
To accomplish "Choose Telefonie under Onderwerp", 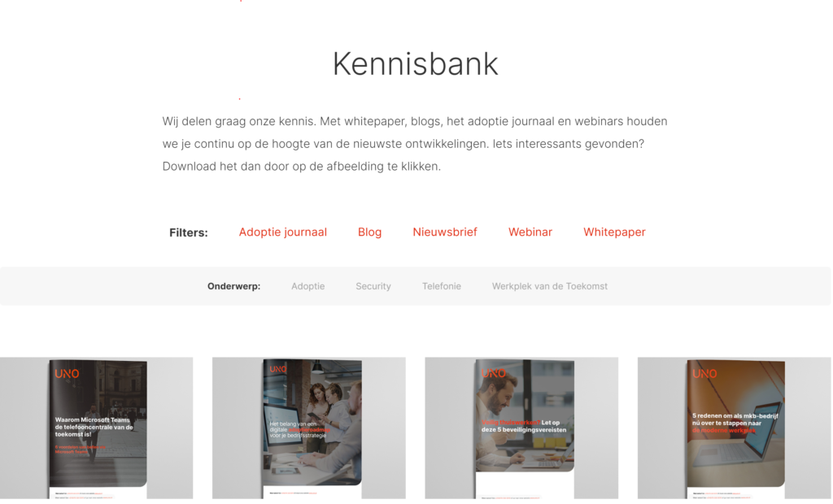I will pos(442,286).
